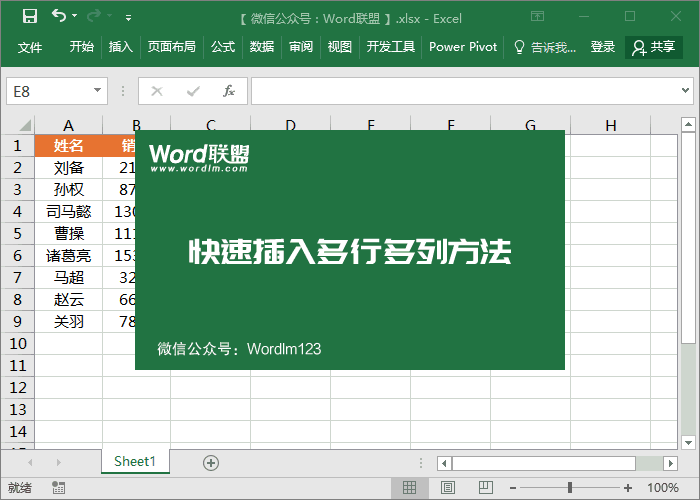700x500 pixels.
Task: Click the zoom slider handle
Action: coord(570,488)
